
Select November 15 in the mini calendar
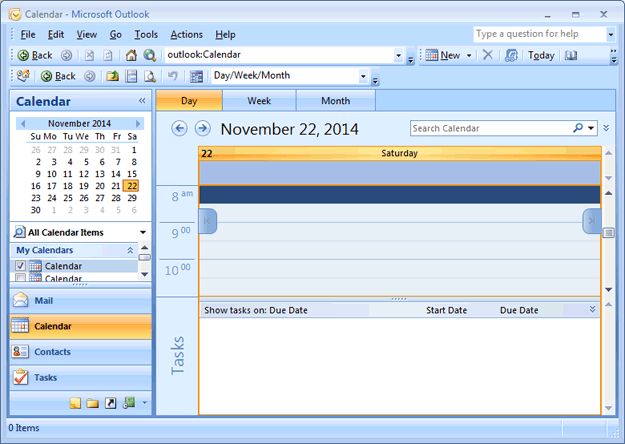coord(132,174)
